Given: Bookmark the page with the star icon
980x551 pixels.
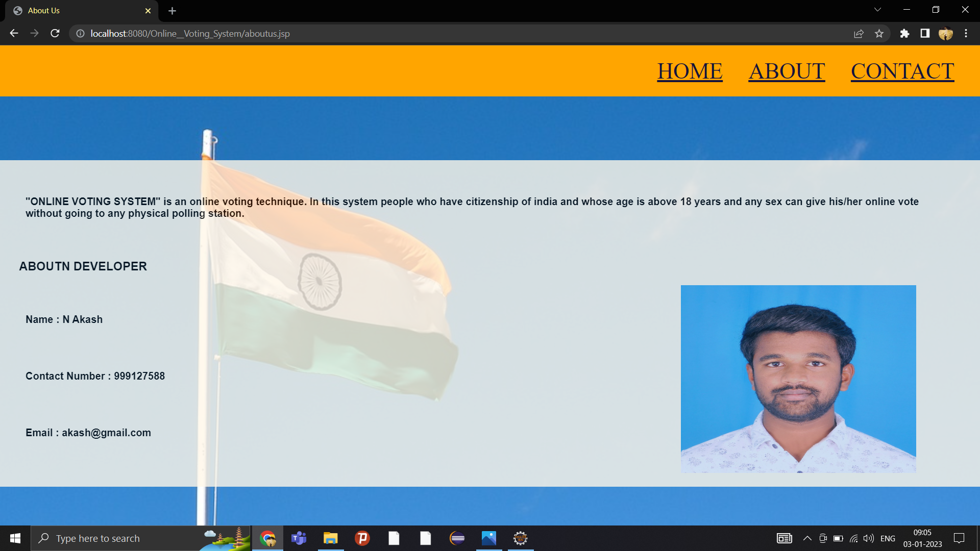Looking at the screenshot, I should (x=879, y=33).
